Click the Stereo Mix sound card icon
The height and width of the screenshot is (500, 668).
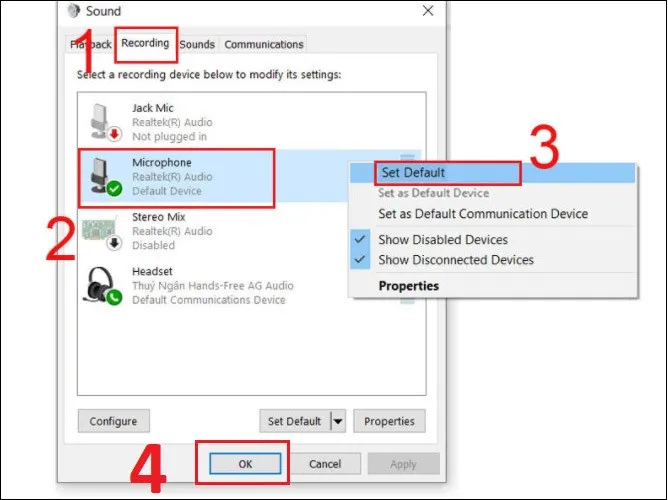coord(101,231)
